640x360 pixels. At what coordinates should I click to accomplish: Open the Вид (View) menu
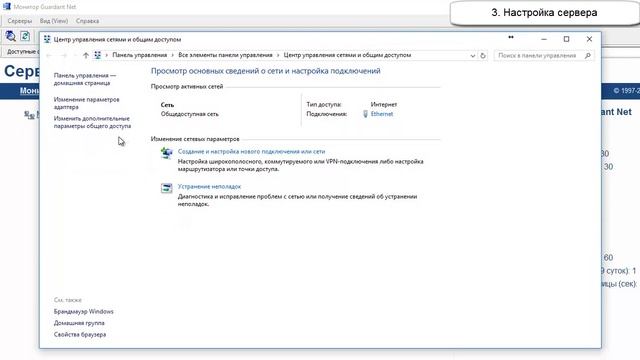click(x=54, y=21)
